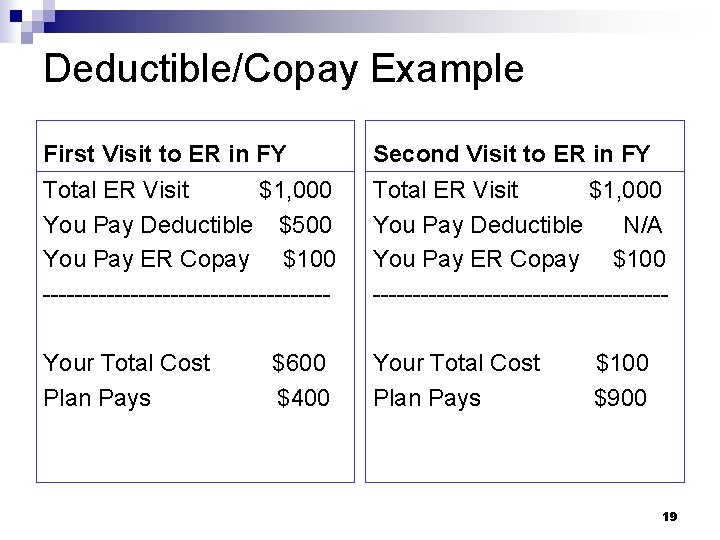
Task: Click the Deductible/Copay Example slide title
Action: 284,69
